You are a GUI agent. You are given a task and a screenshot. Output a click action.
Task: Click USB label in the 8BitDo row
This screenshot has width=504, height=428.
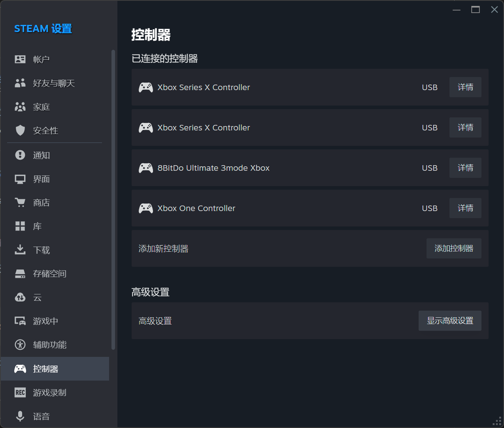[x=430, y=168]
